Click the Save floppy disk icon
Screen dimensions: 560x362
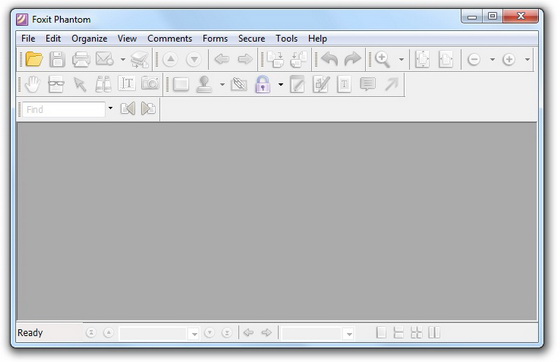click(57, 59)
